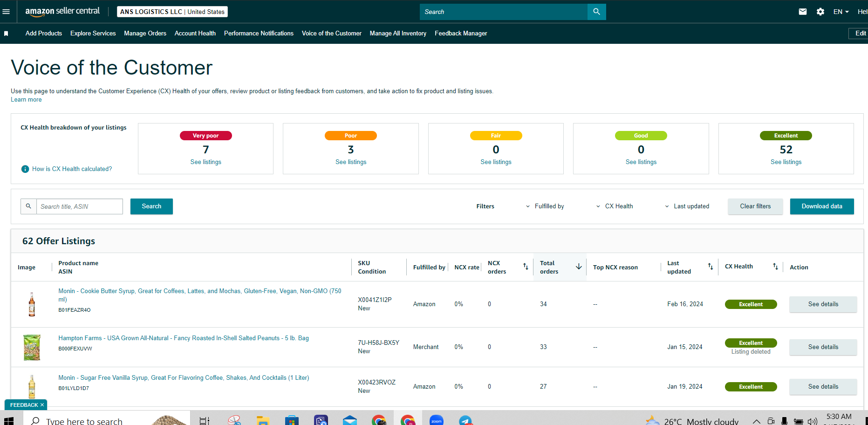Click the magnifier search button in header
This screenshot has height=425, width=868.
tap(596, 12)
